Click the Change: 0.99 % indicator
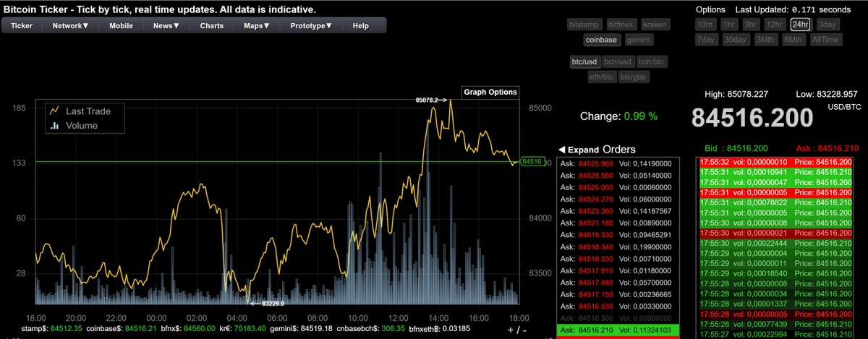 coord(619,116)
